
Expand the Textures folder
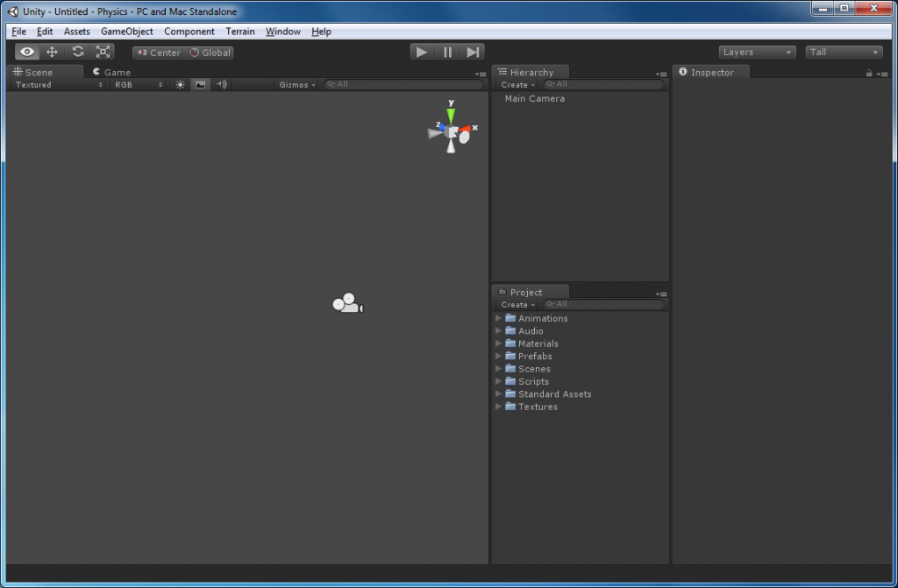tap(498, 407)
